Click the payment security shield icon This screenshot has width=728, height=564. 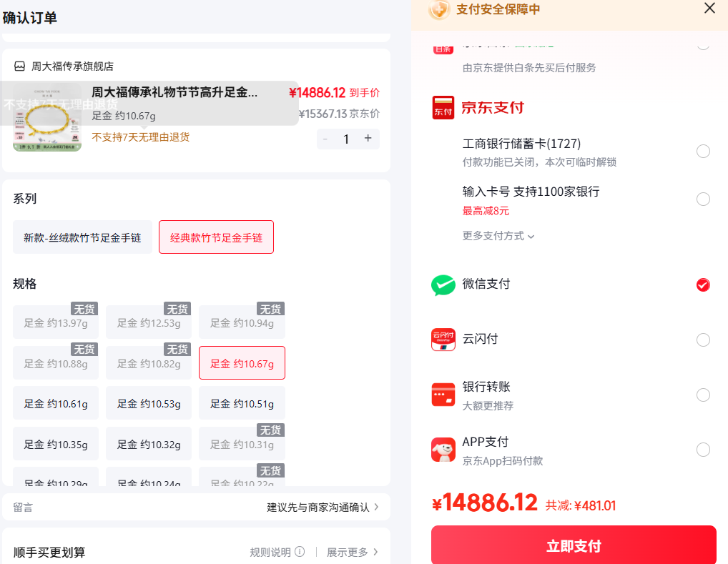point(439,9)
